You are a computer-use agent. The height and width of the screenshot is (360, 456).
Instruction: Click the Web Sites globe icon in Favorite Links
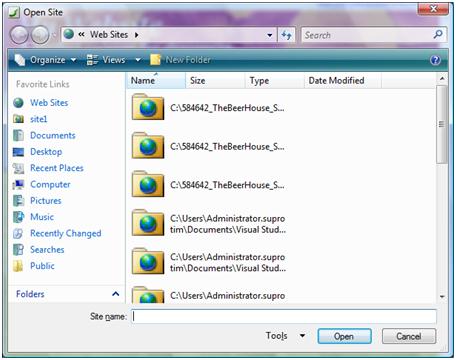[18, 103]
